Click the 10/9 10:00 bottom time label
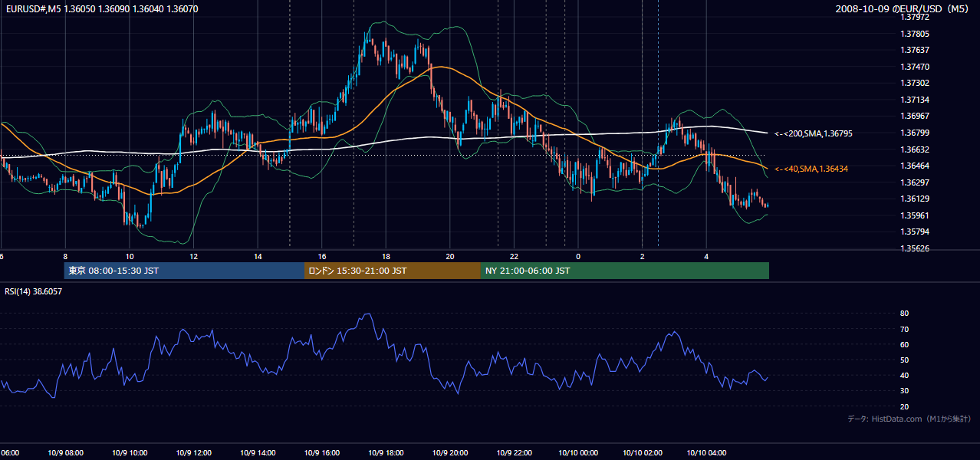Screen dimensions: 980x460 [130, 452]
